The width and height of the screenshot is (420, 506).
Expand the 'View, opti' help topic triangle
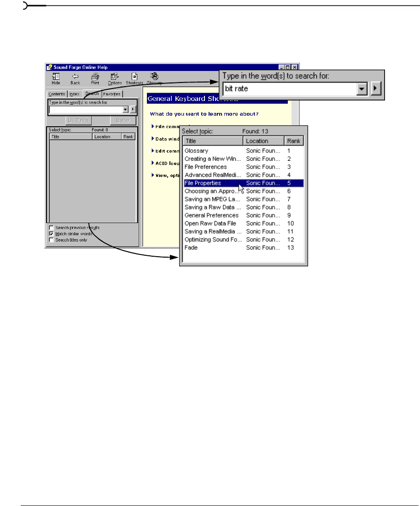pos(152,175)
